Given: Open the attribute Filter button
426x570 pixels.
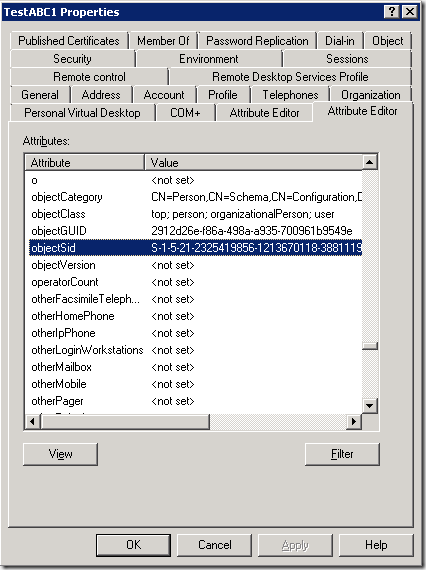Looking at the screenshot, I should tap(342, 454).
